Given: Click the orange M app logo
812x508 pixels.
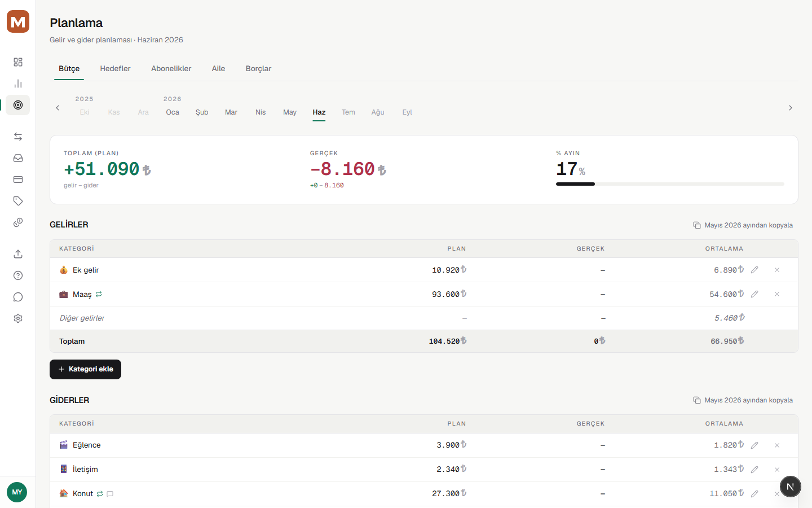Looking at the screenshot, I should (x=18, y=21).
